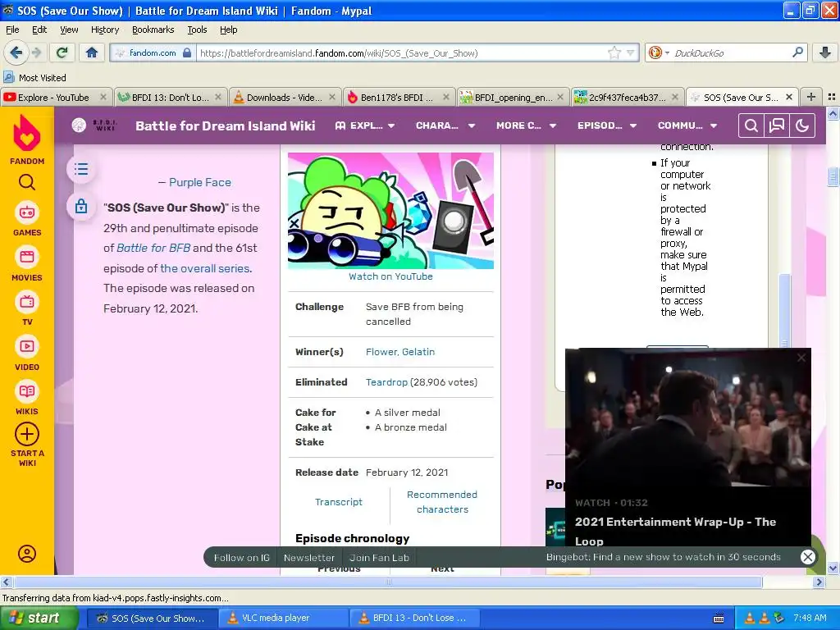The width and height of the screenshot is (840, 630).
Task: Open the wiki Discuss chat icon
Action: click(777, 126)
